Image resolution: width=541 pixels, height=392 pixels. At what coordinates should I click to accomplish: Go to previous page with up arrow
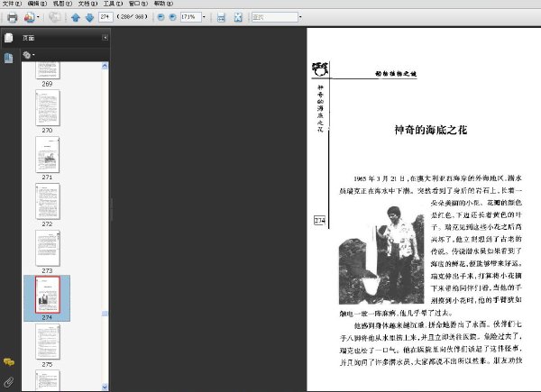(76, 17)
